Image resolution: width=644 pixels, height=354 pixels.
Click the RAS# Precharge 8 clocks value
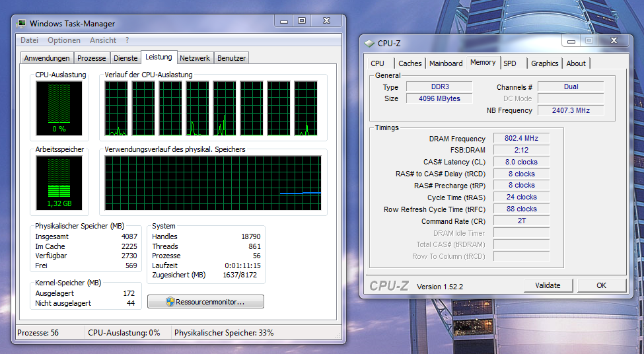click(x=521, y=186)
